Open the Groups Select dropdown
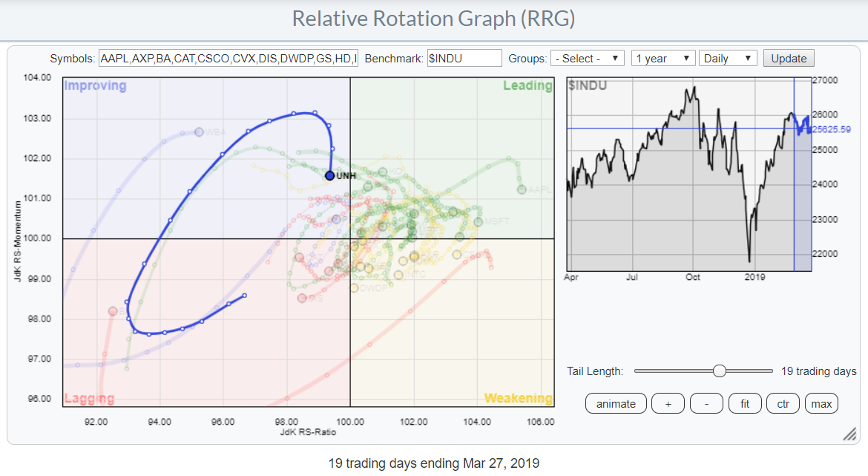The height and width of the screenshot is (476, 868). pyautogui.click(x=587, y=59)
